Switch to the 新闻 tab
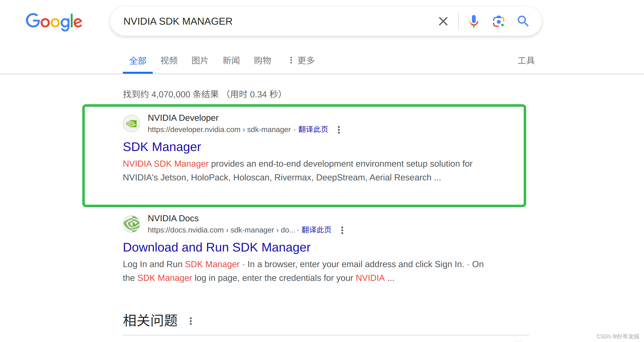The image size is (644, 342). [231, 61]
